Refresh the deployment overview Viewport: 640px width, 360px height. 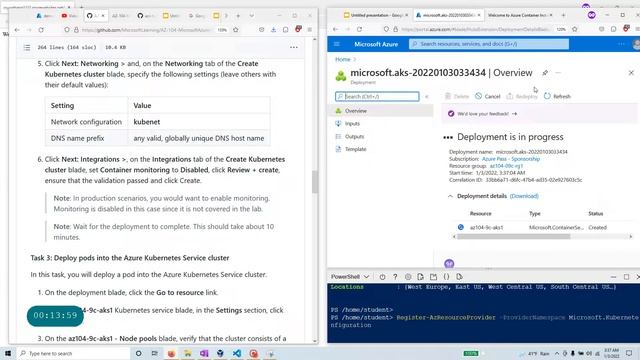click(557, 96)
